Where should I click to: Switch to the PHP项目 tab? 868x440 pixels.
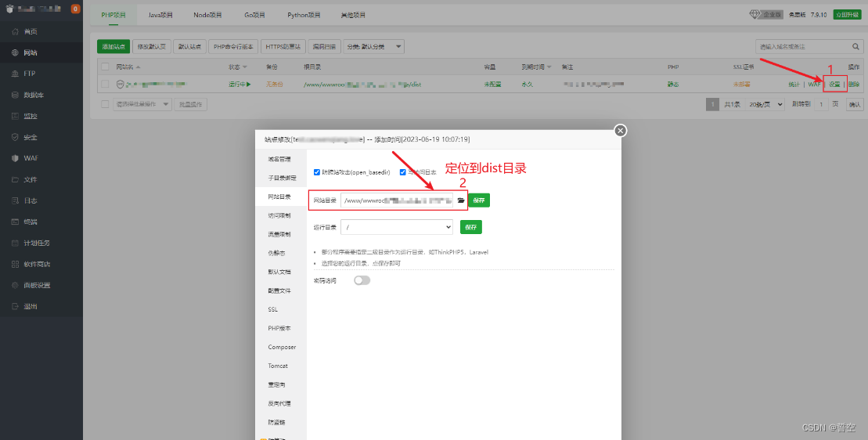coord(113,15)
